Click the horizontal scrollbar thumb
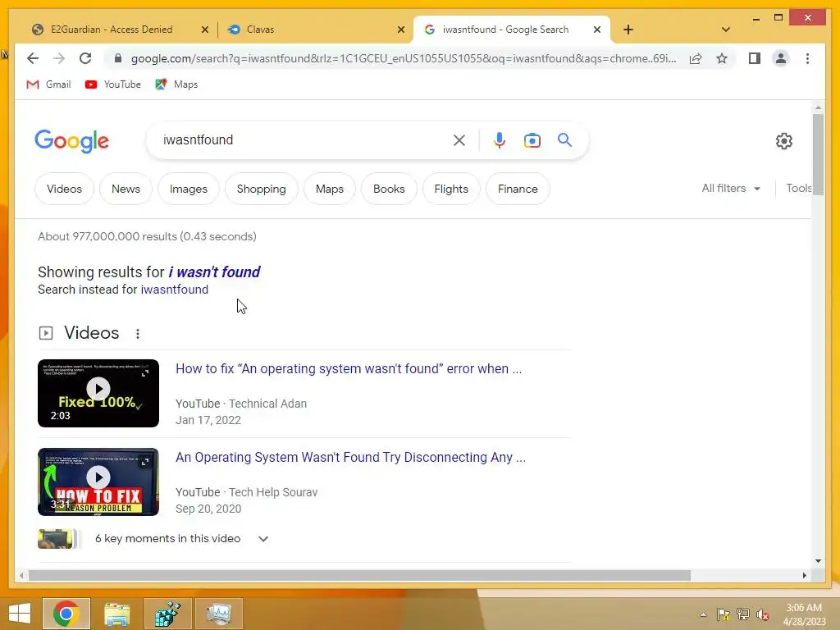This screenshot has height=630, width=840. pyautogui.click(x=359, y=575)
